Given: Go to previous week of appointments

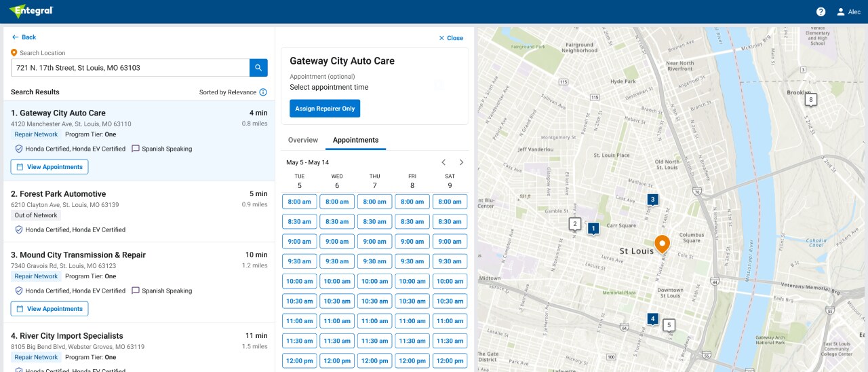Looking at the screenshot, I should pos(443,162).
